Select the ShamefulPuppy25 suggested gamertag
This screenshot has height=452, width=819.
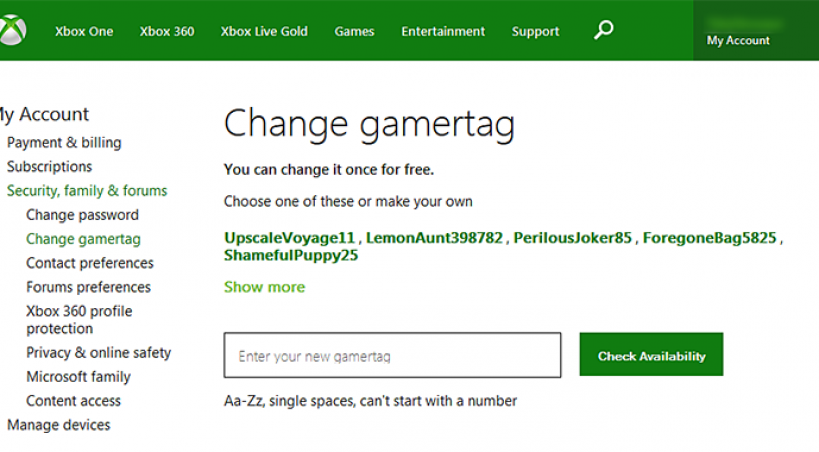291,255
